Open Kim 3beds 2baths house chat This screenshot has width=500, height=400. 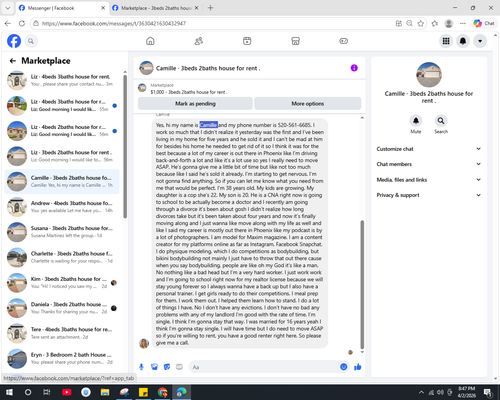click(x=62, y=283)
